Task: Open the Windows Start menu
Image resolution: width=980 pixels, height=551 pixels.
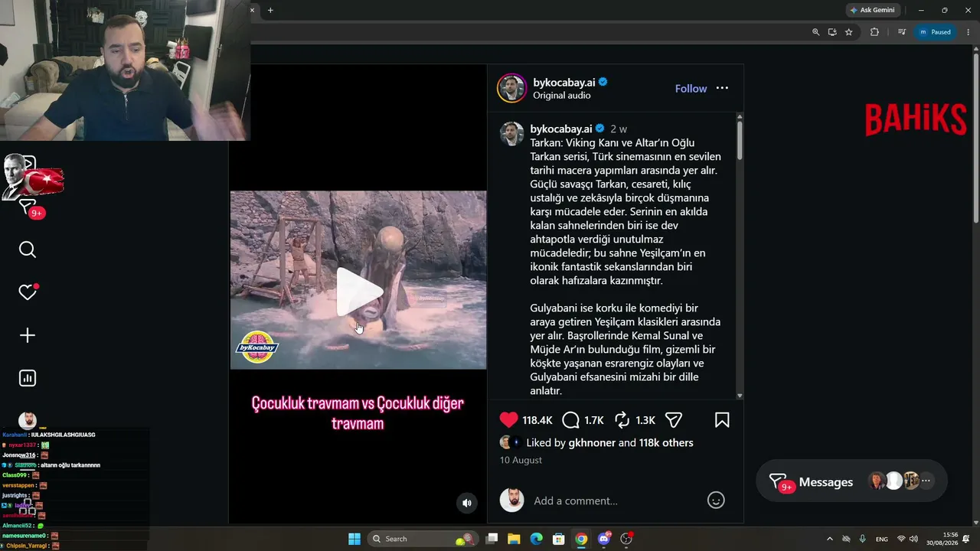Action: tap(354, 539)
